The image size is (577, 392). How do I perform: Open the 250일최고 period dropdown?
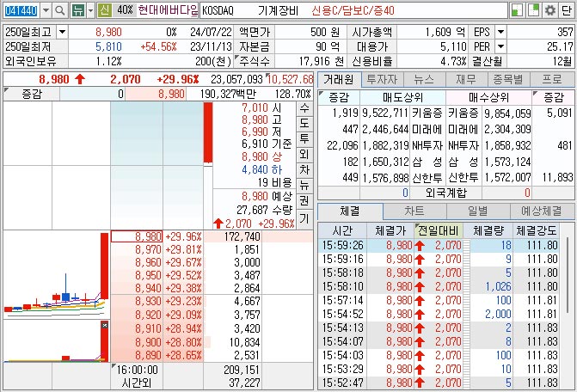[x=62, y=32]
